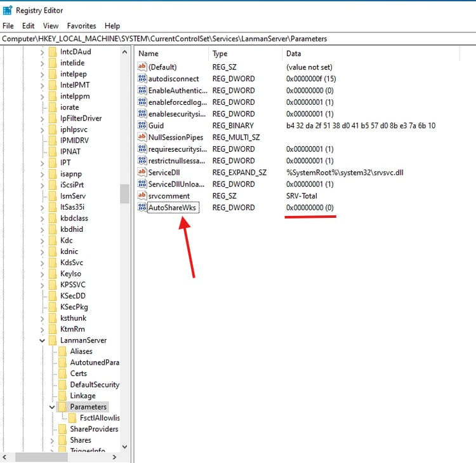Image resolution: width=476 pixels, height=463 pixels.
Task: Expand the IntcDAud tree node
Action: coord(42,52)
